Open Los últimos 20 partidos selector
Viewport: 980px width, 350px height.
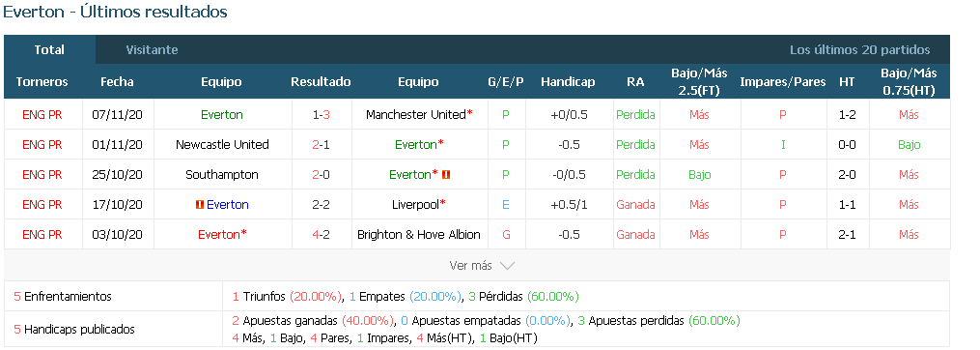click(x=859, y=49)
